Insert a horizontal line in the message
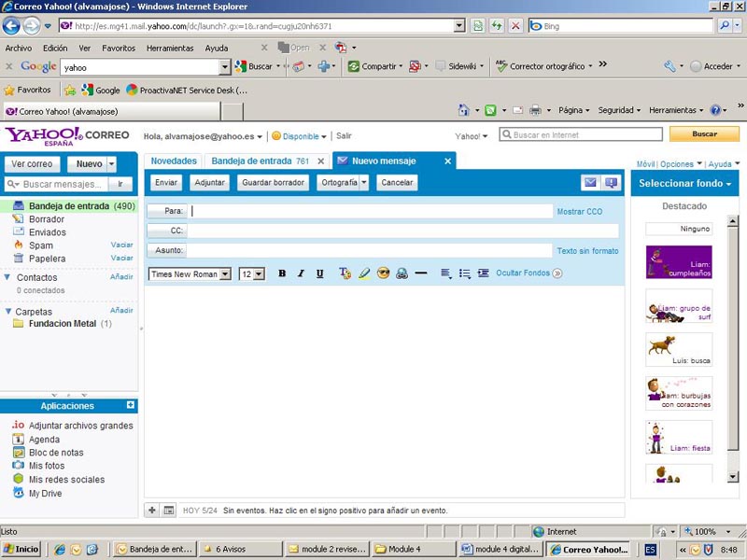 click(421, 273)
